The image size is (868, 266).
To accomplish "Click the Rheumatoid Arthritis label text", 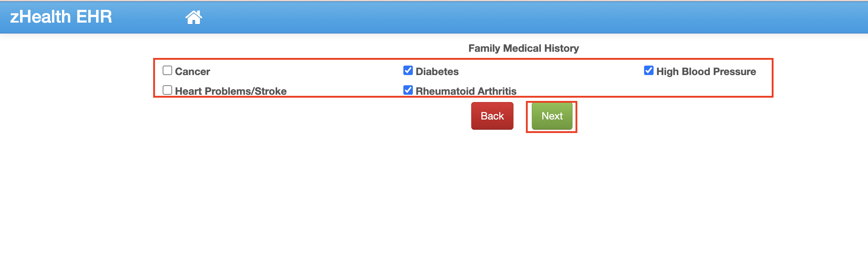I will tap(466, 91).
